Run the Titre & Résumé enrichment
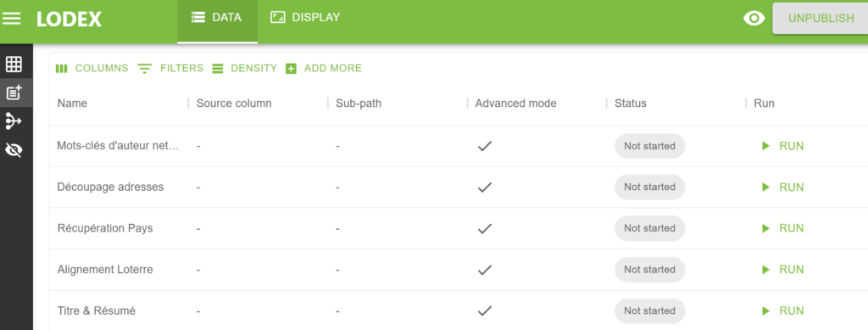Image resolution: width=868 pixels, height=330 pixels. [782, 310]
